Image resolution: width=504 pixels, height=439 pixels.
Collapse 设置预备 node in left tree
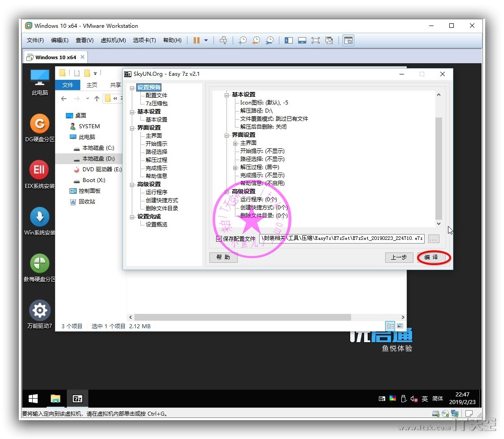pos(132,88)
